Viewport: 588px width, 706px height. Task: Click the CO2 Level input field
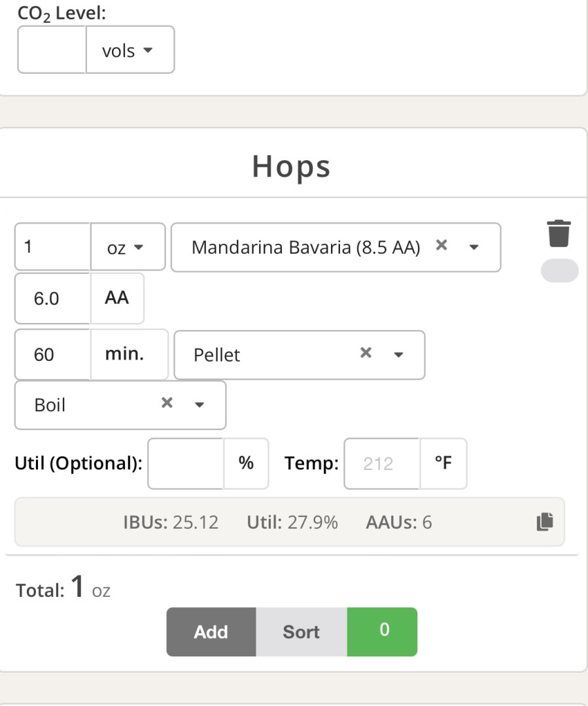pos(52,50)
